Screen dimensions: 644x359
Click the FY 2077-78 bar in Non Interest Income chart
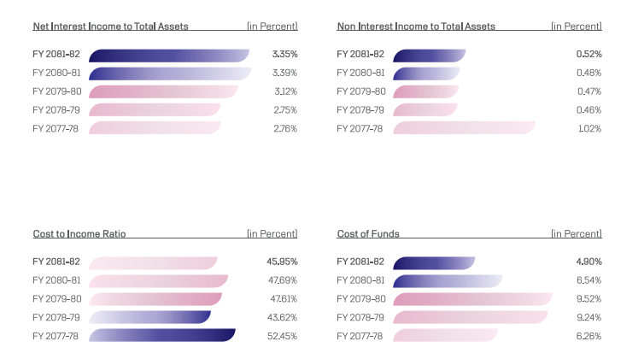click(x=464, y=128)
